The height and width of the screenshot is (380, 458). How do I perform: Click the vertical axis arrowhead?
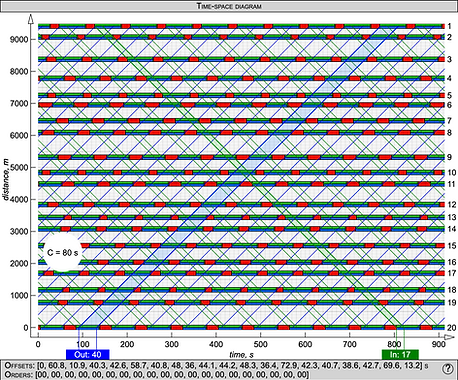pyautogui.click(x=30, y=19)
